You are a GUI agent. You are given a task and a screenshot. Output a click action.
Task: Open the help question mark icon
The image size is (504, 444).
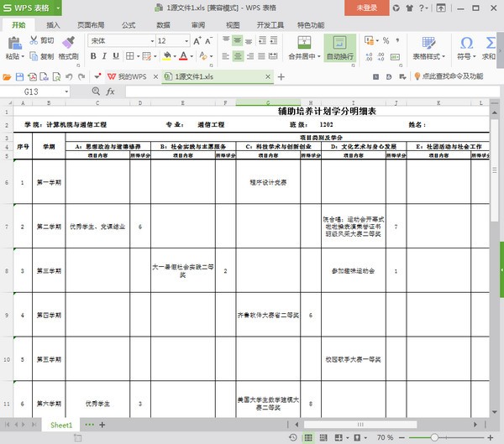click(422, 8)
